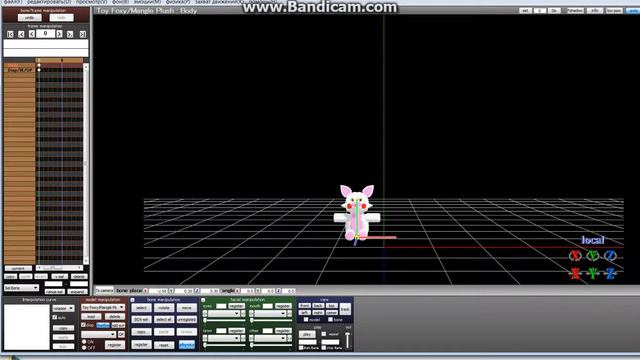Click the To camera button
The height and width of the screenshot is (360, 640).
click(104, 291)
